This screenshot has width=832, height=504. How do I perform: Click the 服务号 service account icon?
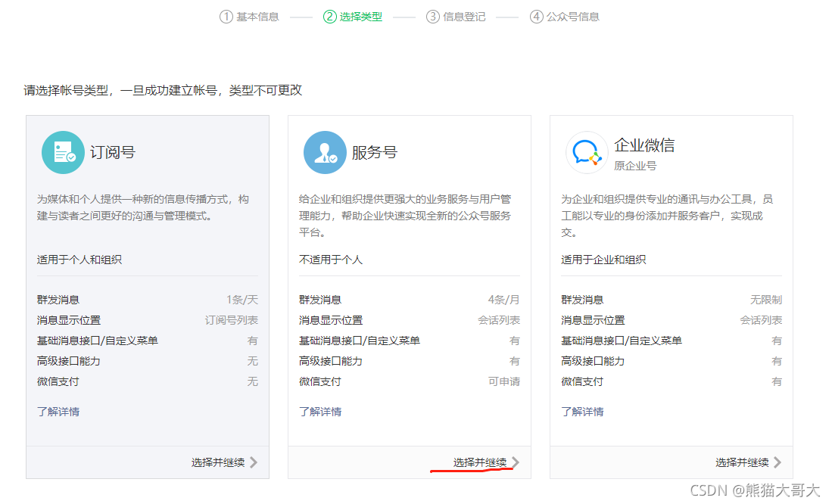(x=325, y=152)
